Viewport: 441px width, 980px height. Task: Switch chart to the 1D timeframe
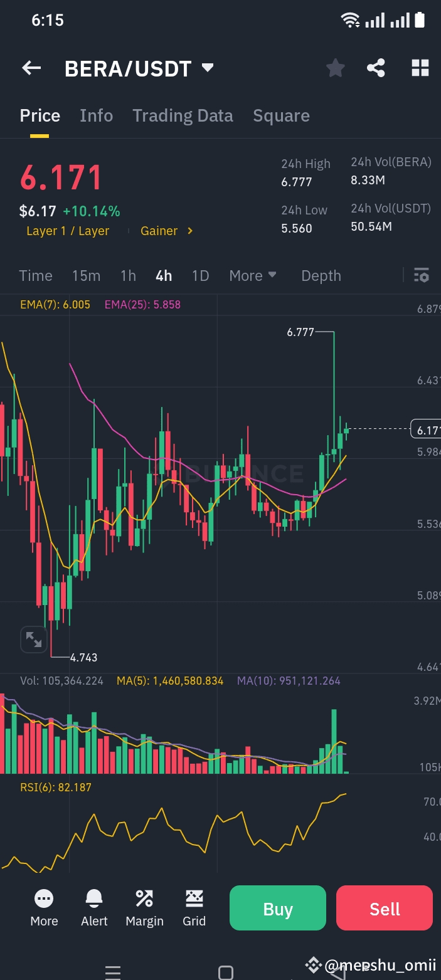coord(200,275)
